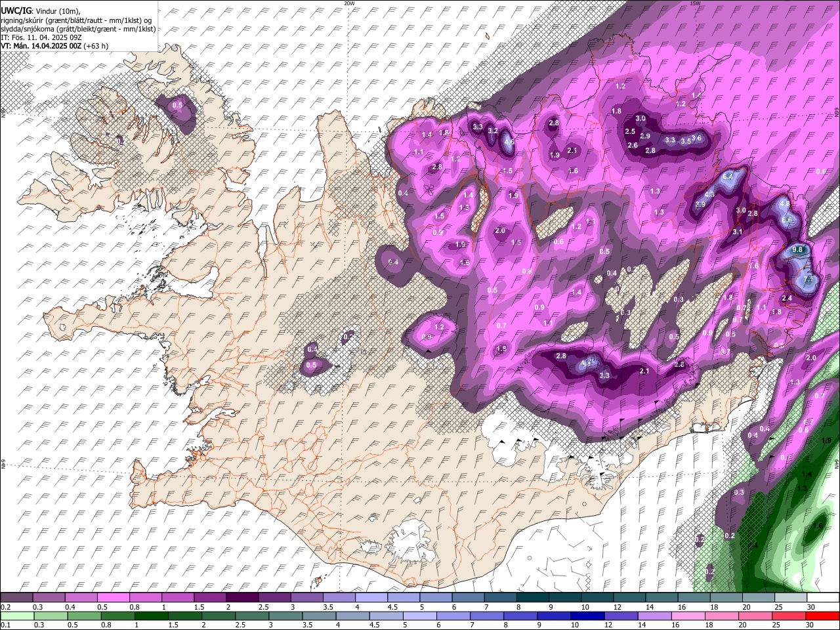Viewport: 840px width, 630px height.
Task: Select the 'IT: Fös. 11. 04. 2025 09Z' line
Action: point(41,37)
